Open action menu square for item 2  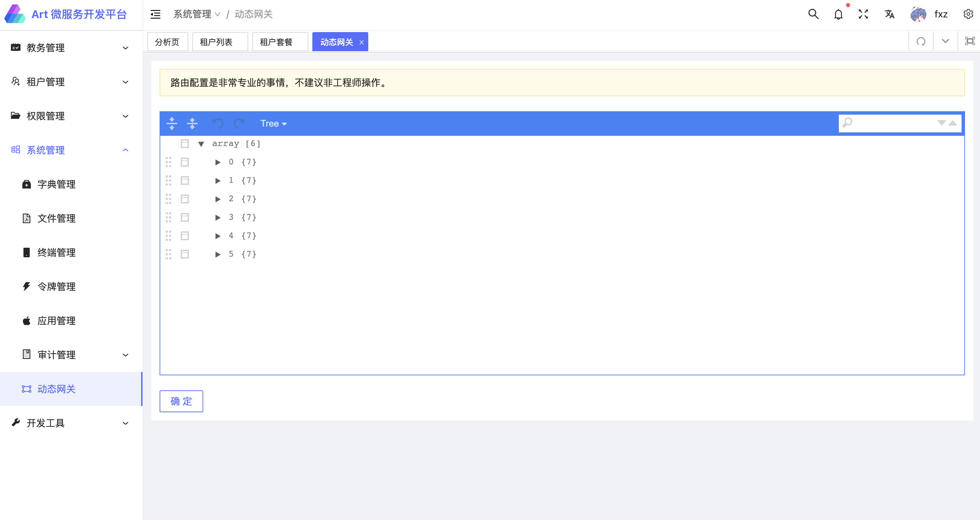tap(185, 199)
